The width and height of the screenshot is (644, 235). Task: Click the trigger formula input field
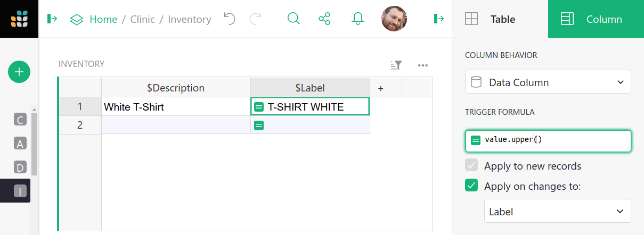(x=554, y=140)
